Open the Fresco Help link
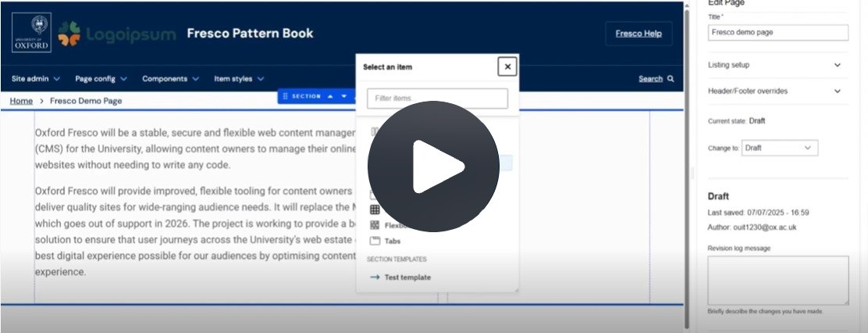 pyautogui.click(x=639, y=34)
